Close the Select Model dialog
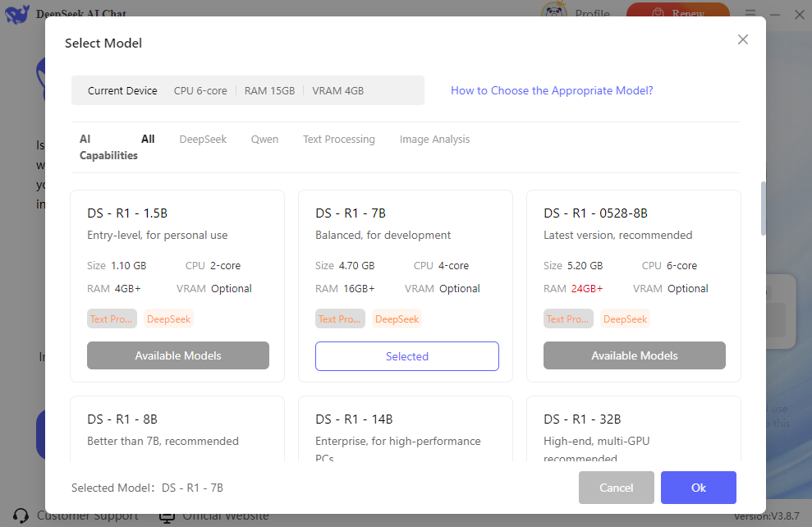The width and height of the screenshot is (812, 527). tap(742, 39)
